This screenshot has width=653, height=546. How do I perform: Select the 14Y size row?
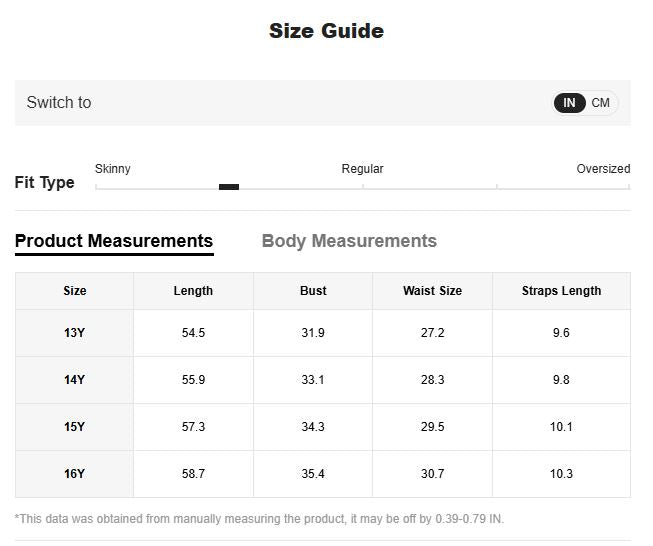coord(323,380)
